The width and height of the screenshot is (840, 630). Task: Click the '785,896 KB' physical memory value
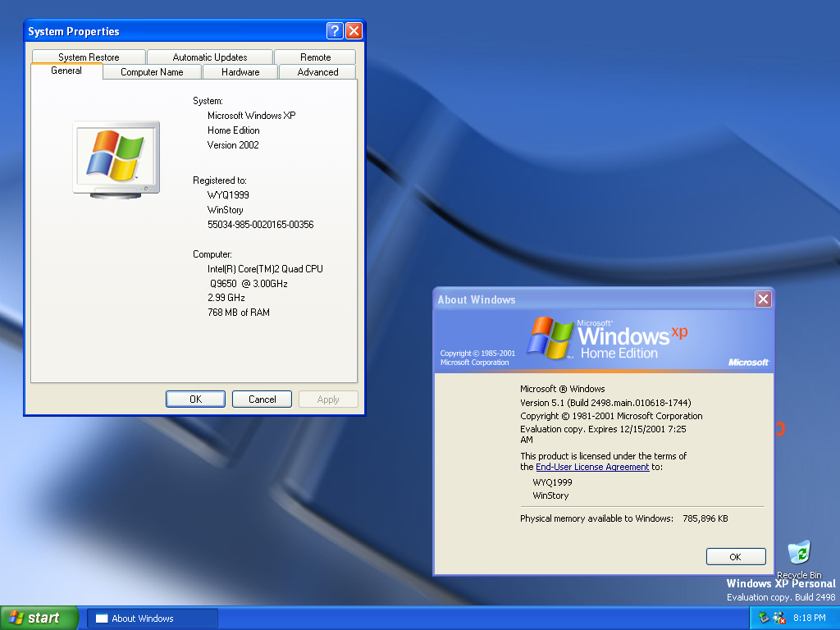click(x=705, y=518)
